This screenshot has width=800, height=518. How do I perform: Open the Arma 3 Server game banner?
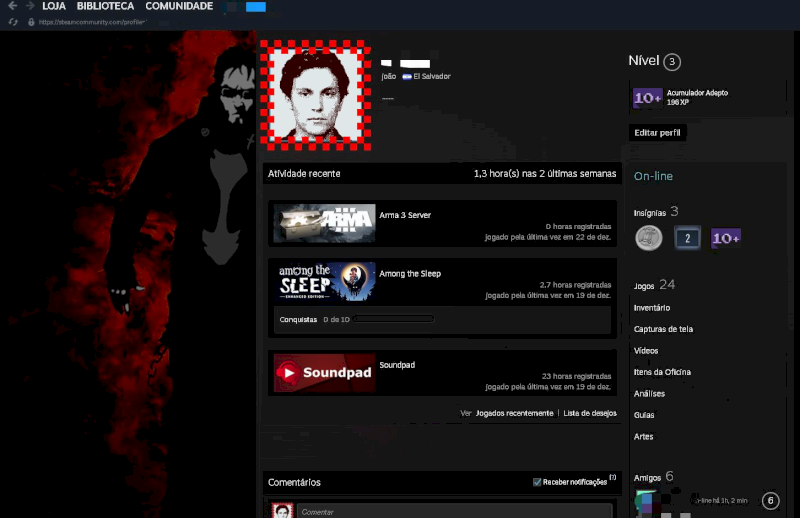(x=324, y=223)
